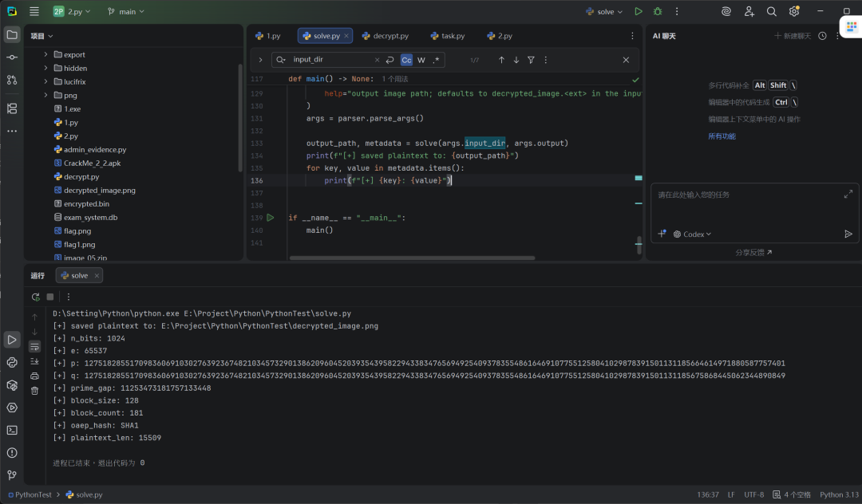Send the AI chat task
862x504 pixels.
[x=848, y=234]
